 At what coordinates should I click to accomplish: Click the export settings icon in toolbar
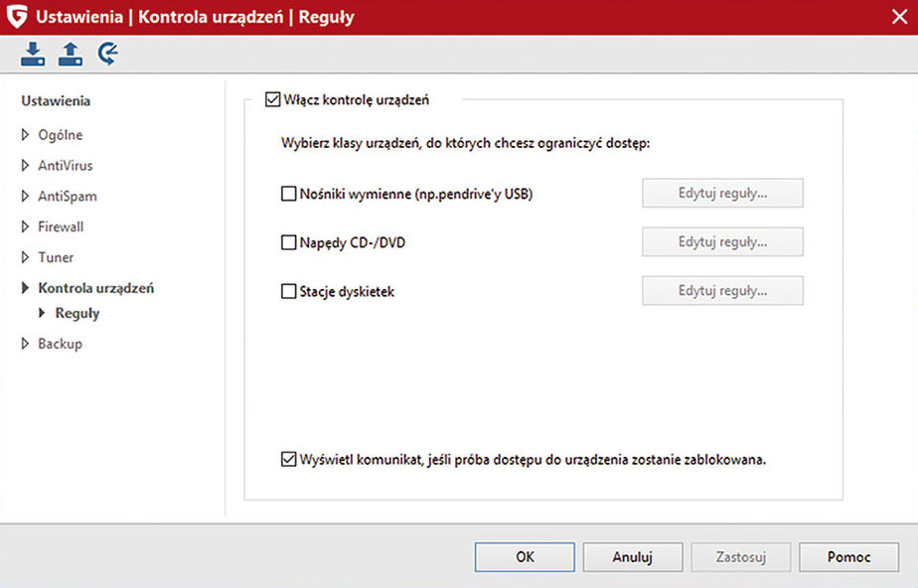(x=70, y=56)
